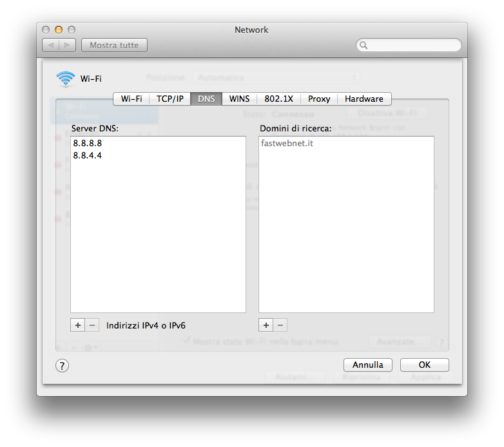Show the Hardware tab
This screenshot has height=447, width=504.
click(364, 99)
